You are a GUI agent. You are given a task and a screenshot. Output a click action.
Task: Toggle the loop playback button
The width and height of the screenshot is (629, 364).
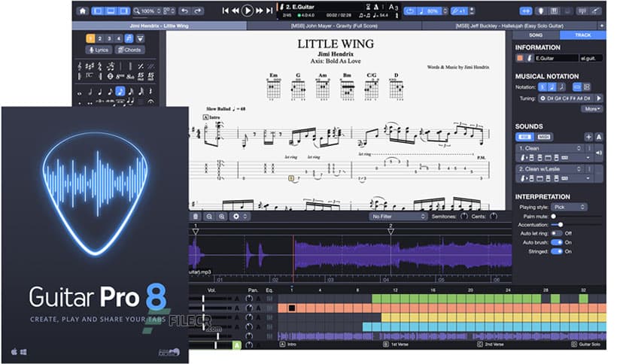point(409,11)
